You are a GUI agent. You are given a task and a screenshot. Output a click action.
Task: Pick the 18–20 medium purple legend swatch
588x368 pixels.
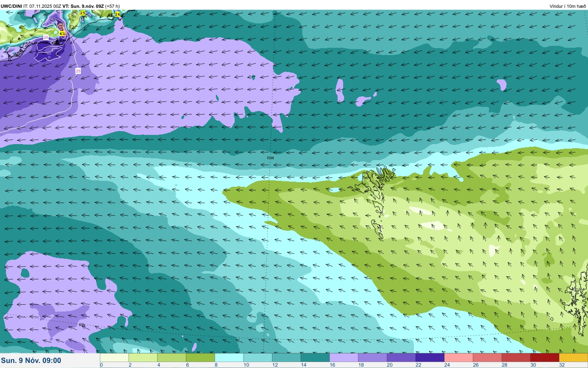coord(373,357)
